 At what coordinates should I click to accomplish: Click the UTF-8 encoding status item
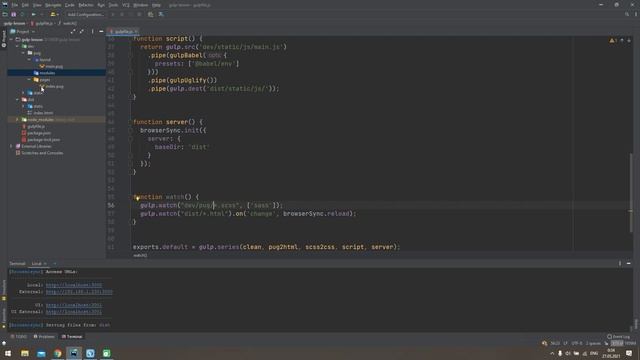point(577,343)
